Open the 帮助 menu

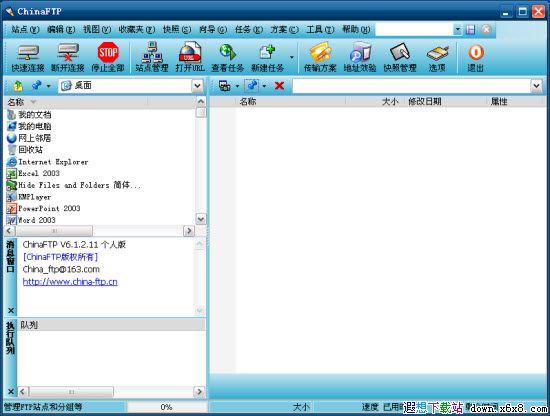click(x=356, y=29)
